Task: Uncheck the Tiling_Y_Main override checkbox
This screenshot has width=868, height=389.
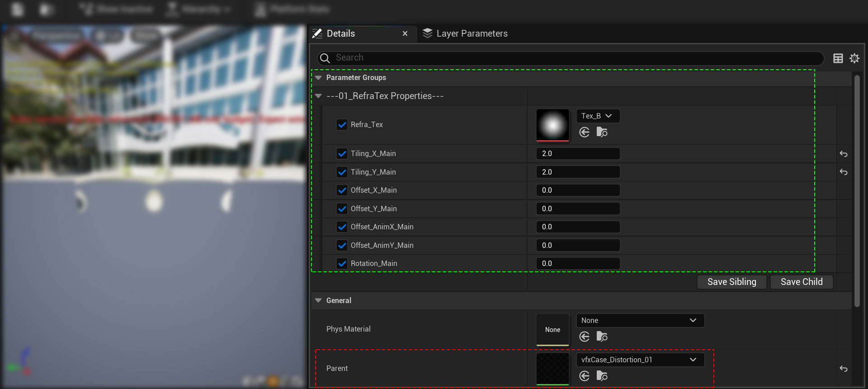Action: point(342,172)
